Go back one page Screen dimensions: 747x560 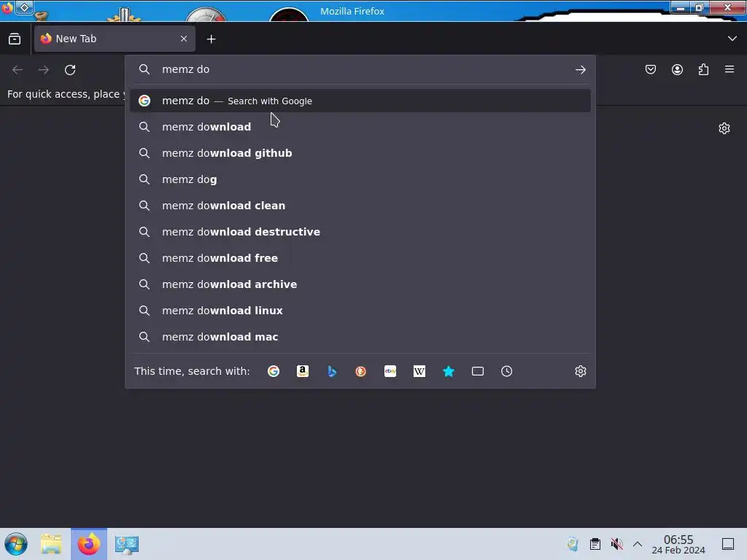pos(18,69)
